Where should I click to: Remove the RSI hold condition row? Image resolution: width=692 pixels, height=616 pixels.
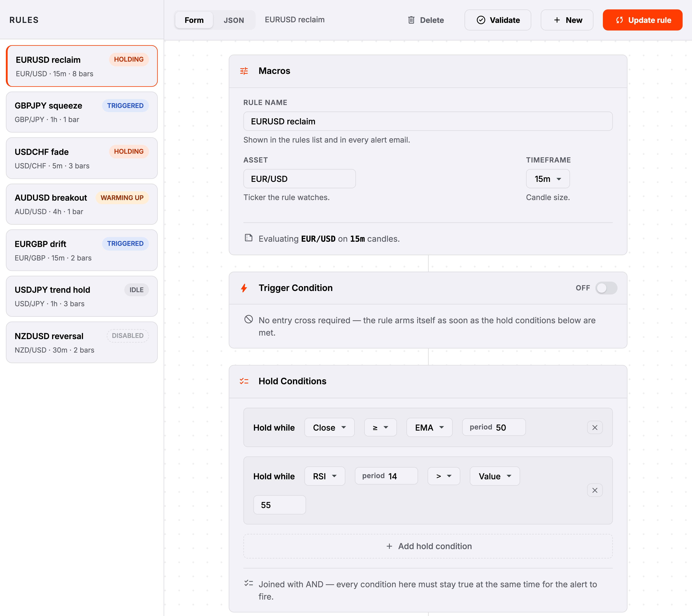coord(595,490)
